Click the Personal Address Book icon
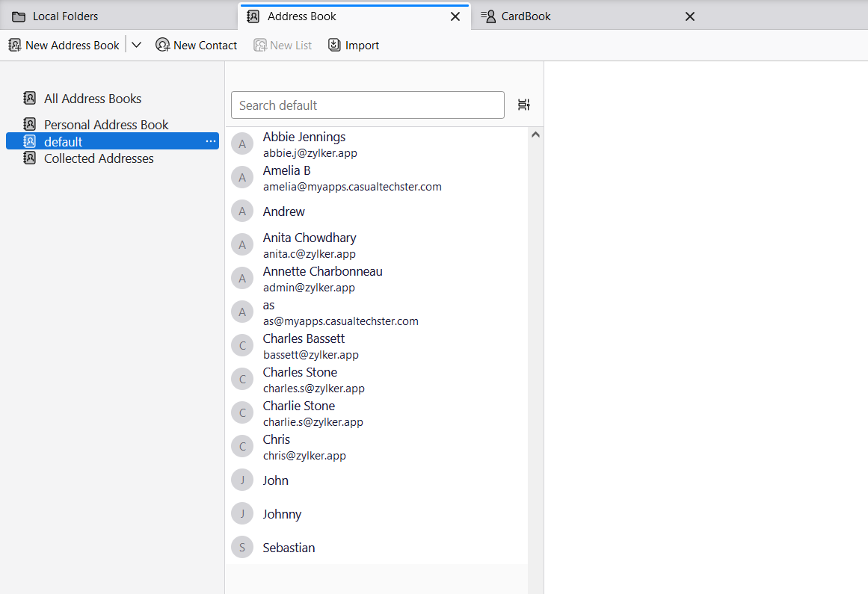 tap(29, 124)
